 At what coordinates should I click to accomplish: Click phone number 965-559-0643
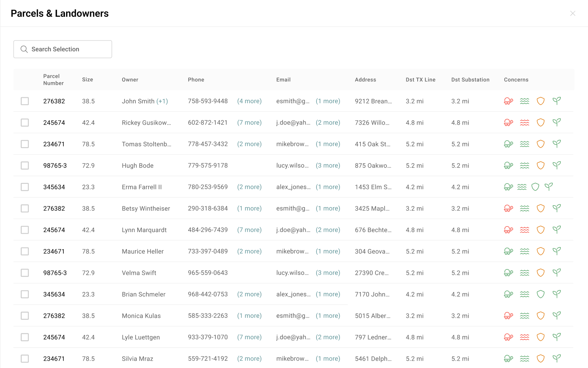tap(208, 273)
